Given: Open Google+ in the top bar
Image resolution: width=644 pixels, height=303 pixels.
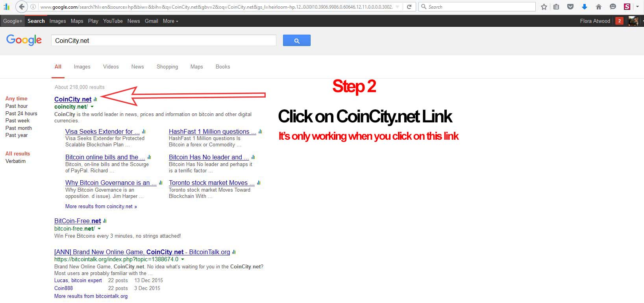Looking at the screenshot, I should click(x=13, y=21).
